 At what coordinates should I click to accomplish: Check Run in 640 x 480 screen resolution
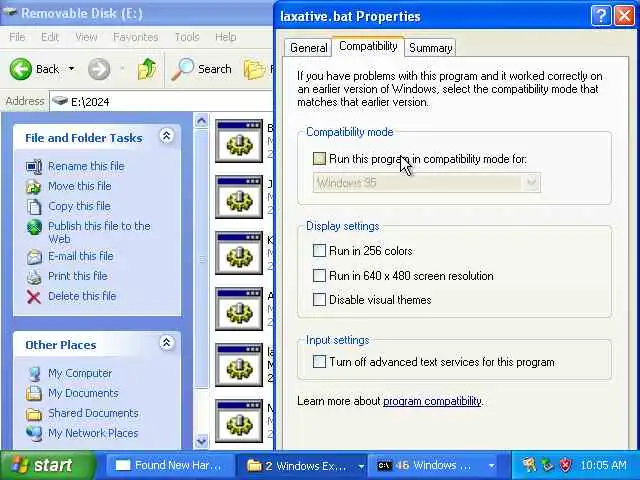[319, 276]
